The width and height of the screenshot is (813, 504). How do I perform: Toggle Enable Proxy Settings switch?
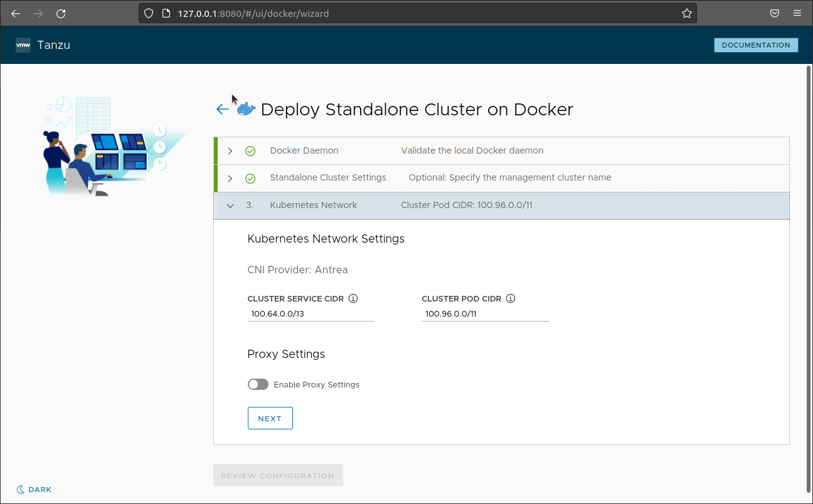point(258,384)
